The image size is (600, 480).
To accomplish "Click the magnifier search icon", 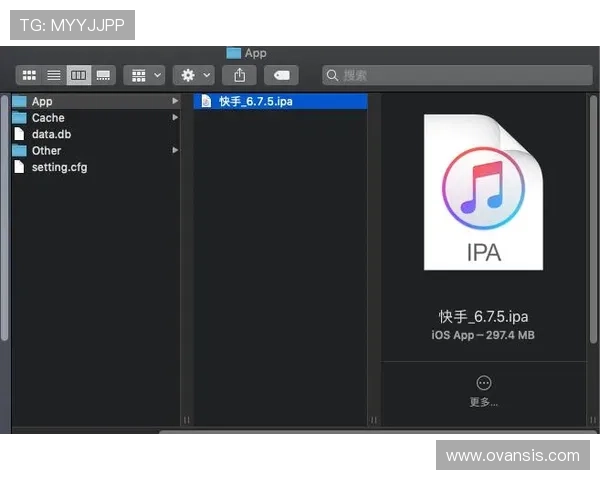I will 332,75.
